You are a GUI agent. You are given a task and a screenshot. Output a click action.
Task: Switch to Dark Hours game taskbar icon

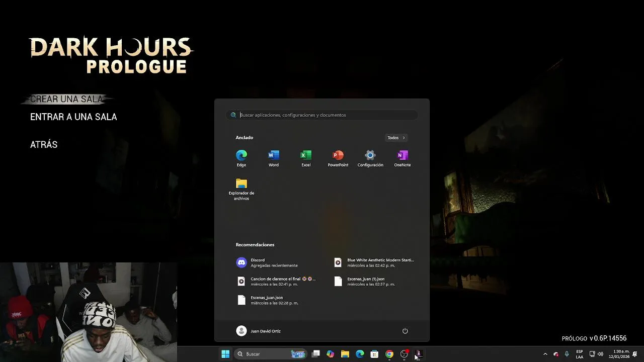[x=419, y=354]
